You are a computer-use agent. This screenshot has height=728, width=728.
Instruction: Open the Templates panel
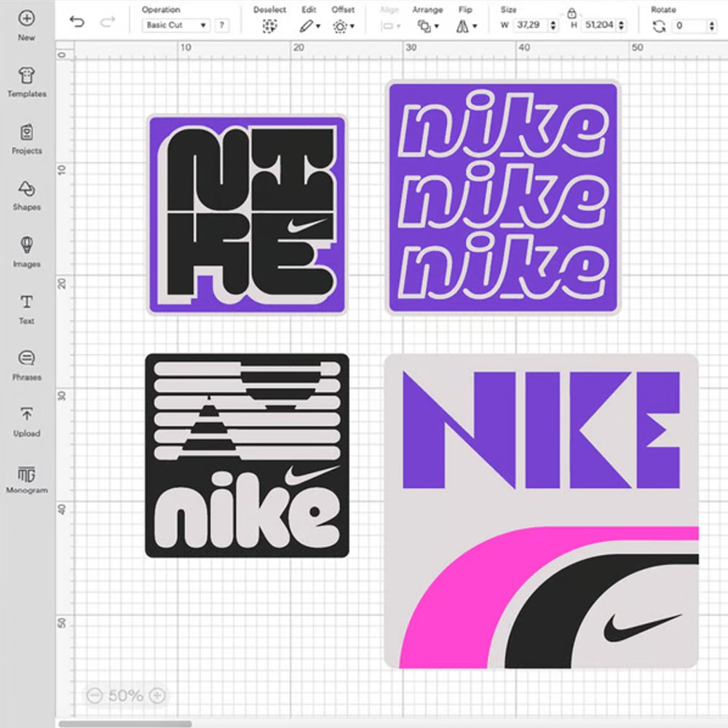pyautogui.click(x=26, y=76)
